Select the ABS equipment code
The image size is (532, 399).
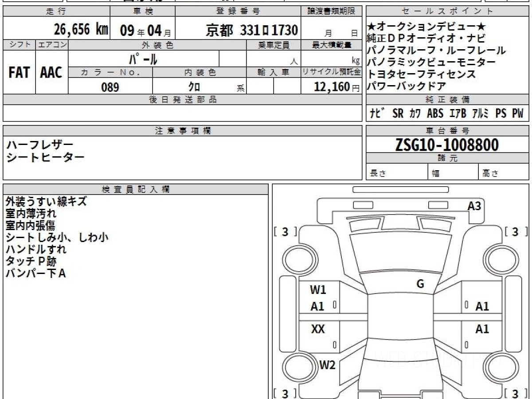(435, 113)
